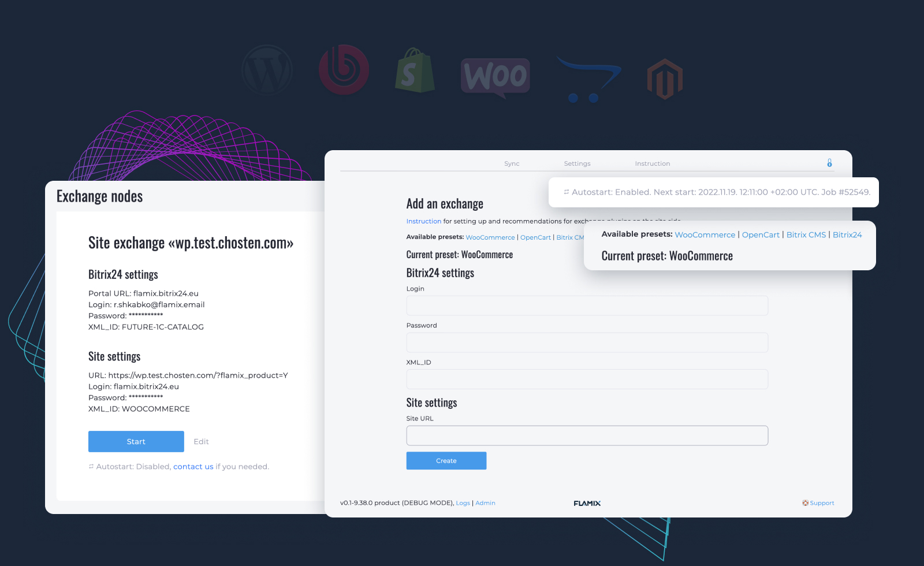The width and height of the screenshot is (924, 566).
Task: Click the blue thermometer icon beside the tabs
Action: tap(829, 163)
